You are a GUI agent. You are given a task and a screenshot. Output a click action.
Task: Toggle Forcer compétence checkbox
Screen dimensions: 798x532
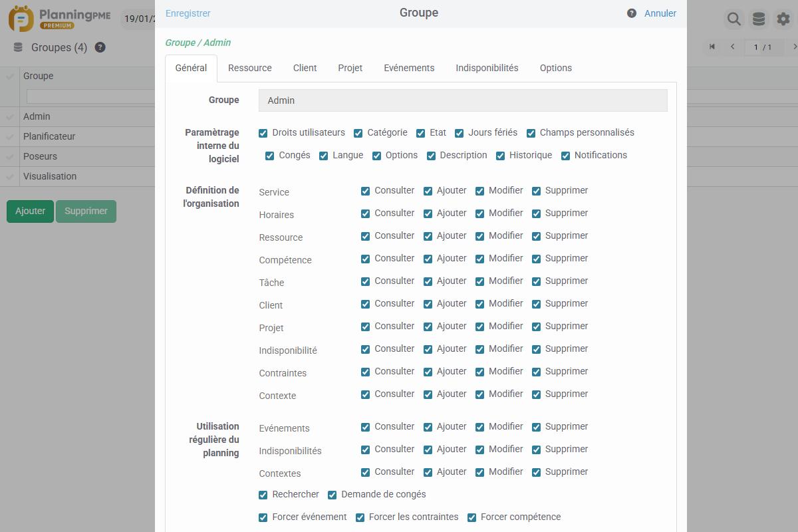coord(471,517)
